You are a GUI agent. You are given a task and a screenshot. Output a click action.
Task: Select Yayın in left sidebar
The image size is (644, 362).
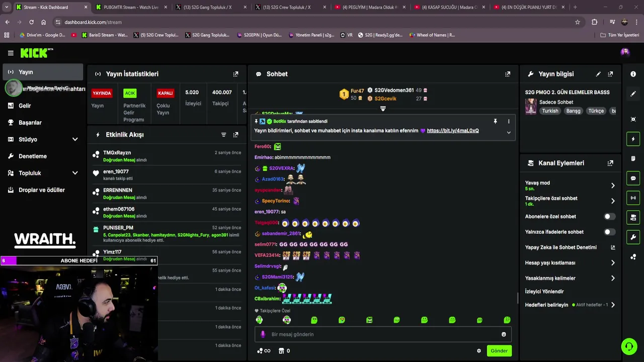coord(43,72)
